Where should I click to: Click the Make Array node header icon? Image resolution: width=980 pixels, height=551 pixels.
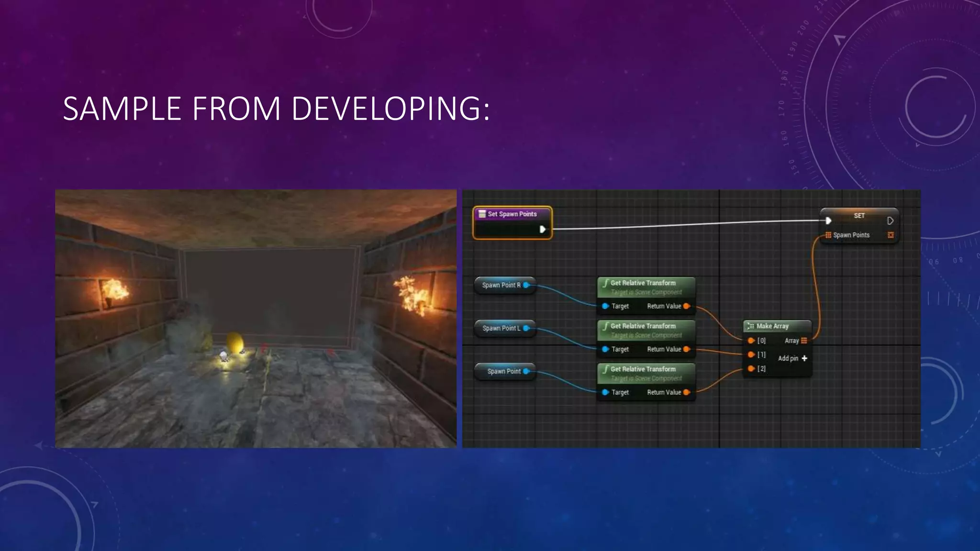coord(751,326)
